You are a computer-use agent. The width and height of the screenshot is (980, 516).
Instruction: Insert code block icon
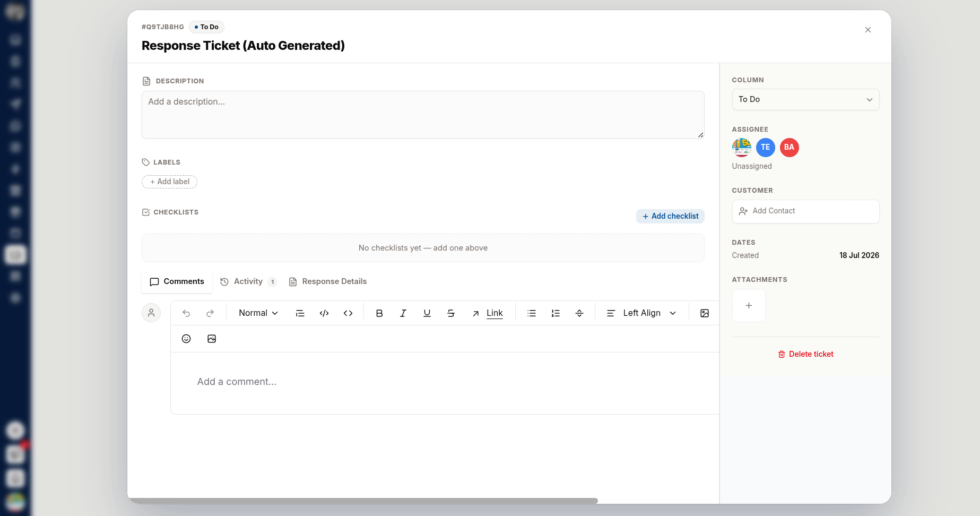point(324,313)
